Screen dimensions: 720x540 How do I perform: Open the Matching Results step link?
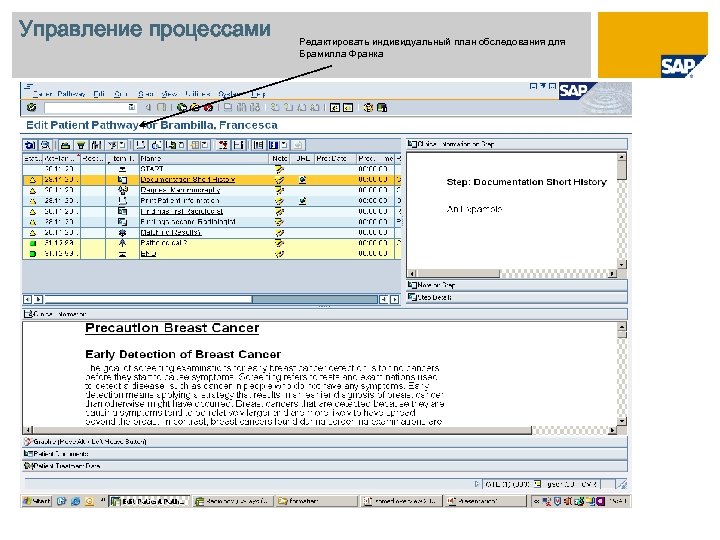point(171,233)
